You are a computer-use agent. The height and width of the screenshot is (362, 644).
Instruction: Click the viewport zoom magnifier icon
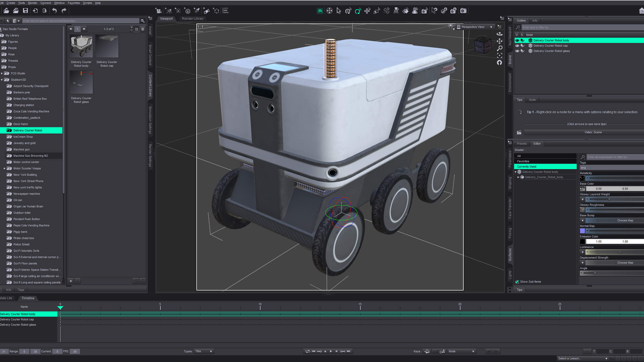point(500,48)
